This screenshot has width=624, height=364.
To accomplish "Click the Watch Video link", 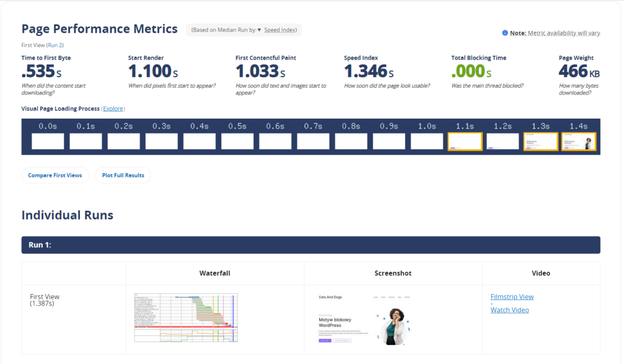I will tap(509, 310).
